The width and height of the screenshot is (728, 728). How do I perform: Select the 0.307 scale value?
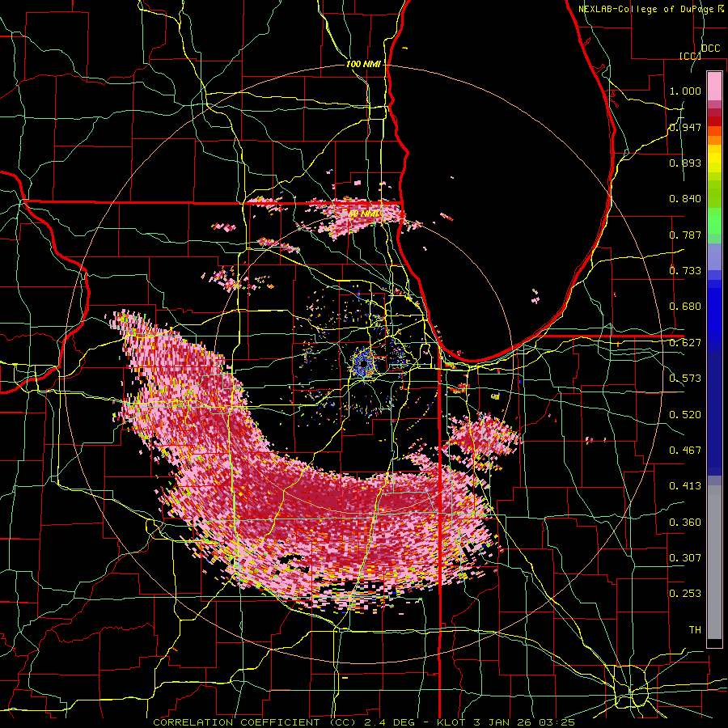tap(685, 558)
